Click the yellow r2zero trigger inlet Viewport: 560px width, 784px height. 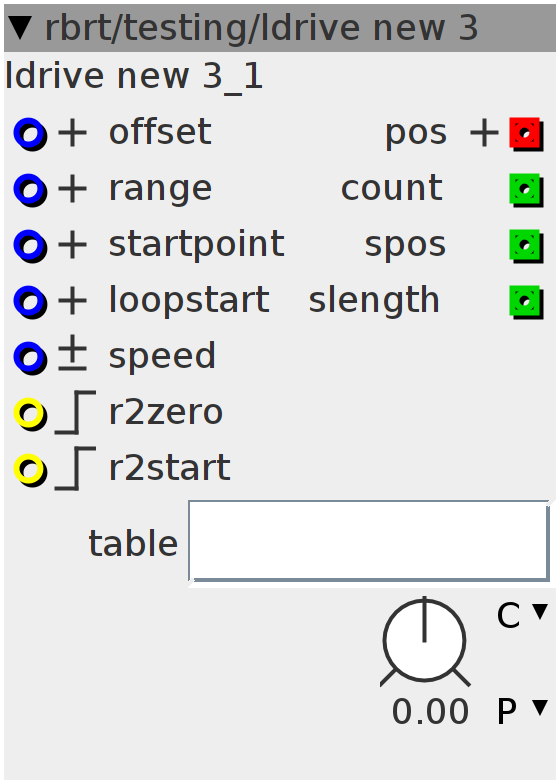pyautogui.click(x=30, y=414)
